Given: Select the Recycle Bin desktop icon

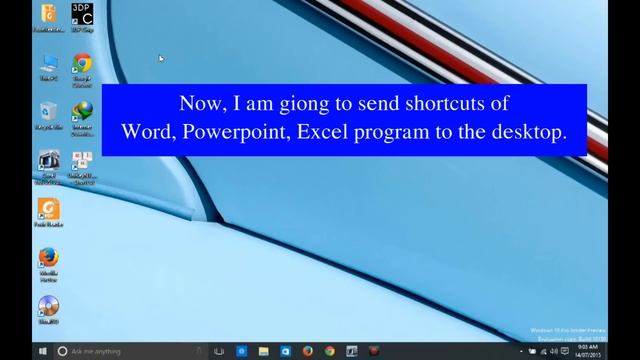Looking at the screenshot, I should [x=49, y=116].
